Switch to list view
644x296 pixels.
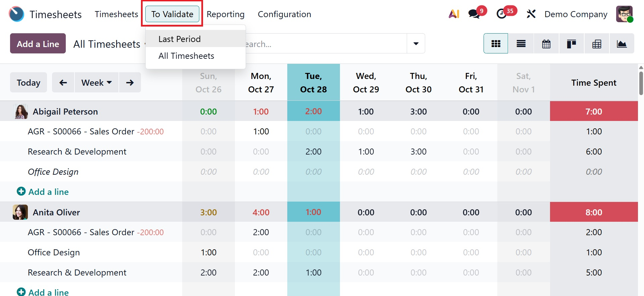[x=521, y=44]
